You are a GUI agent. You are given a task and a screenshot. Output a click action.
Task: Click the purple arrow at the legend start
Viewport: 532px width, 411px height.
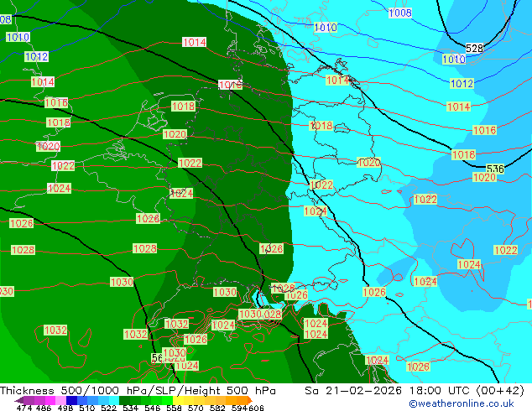19,400
